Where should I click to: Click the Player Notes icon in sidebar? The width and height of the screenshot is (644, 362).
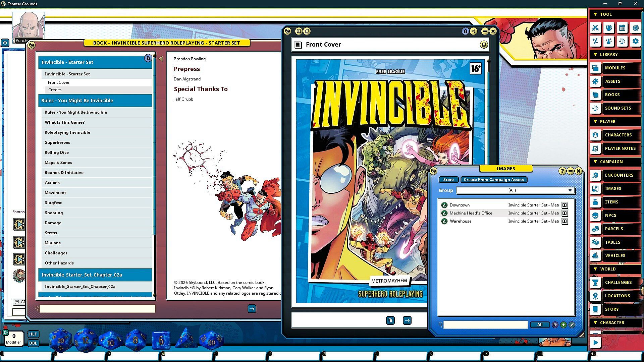click(595, 148)
